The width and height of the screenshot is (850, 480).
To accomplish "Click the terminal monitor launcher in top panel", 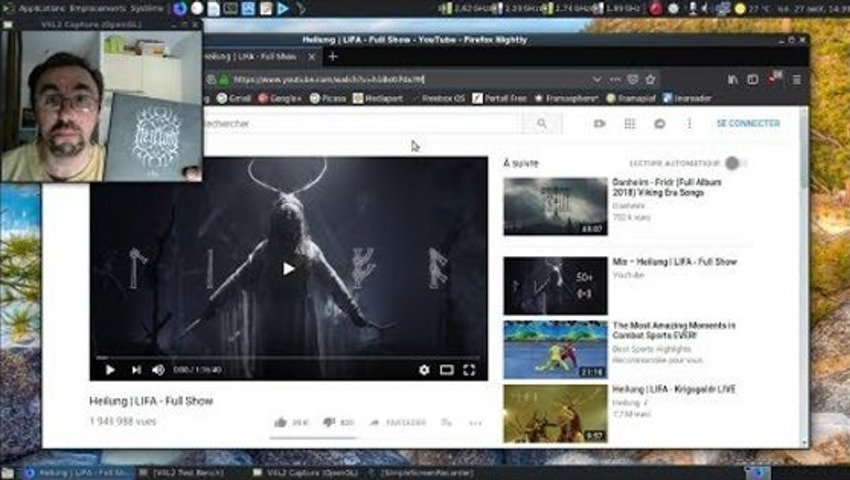I will tap(231, 8).
